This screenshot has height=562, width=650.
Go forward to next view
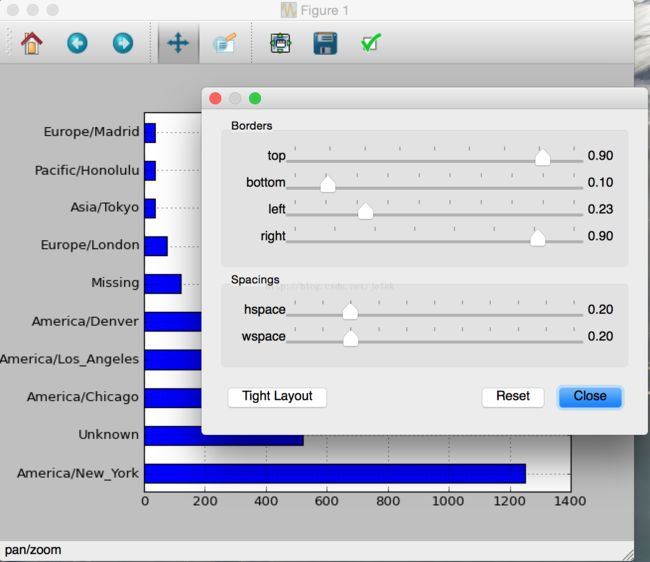pos(122,44)
